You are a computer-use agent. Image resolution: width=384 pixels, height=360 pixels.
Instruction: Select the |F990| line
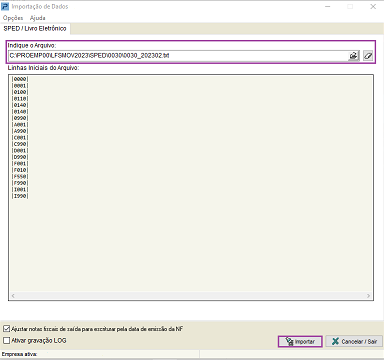pos(20,183)
